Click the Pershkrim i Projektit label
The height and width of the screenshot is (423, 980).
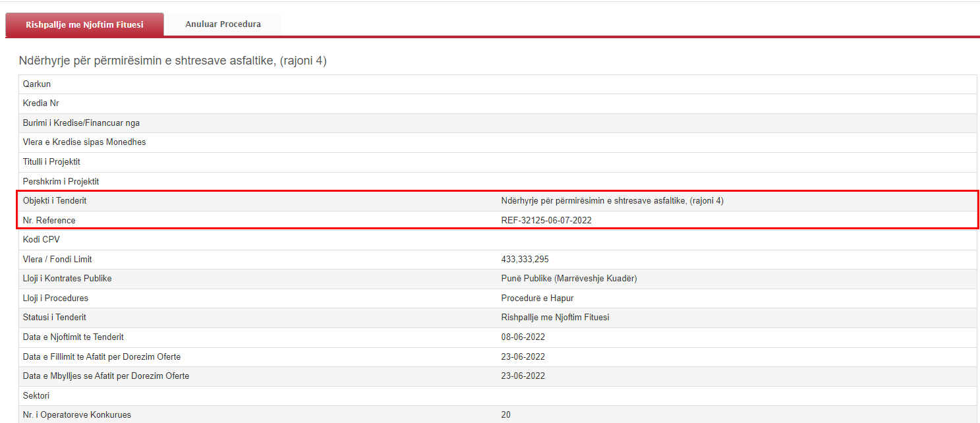coord(61,182)
